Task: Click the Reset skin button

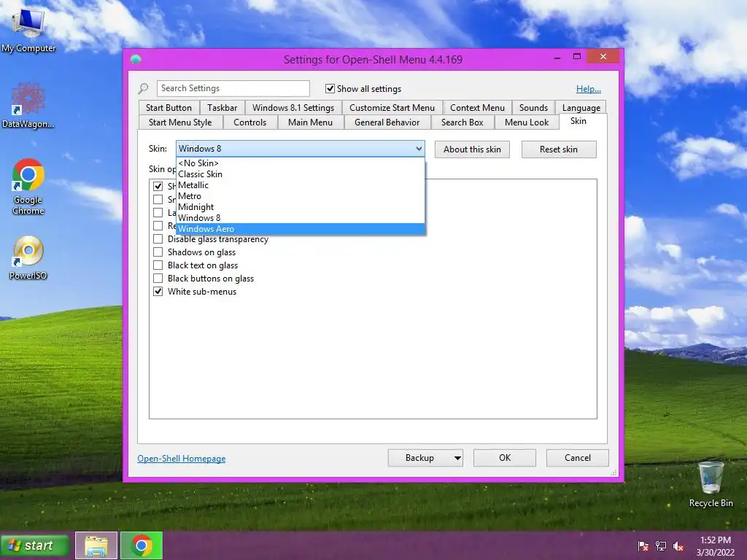Action: 559,149
